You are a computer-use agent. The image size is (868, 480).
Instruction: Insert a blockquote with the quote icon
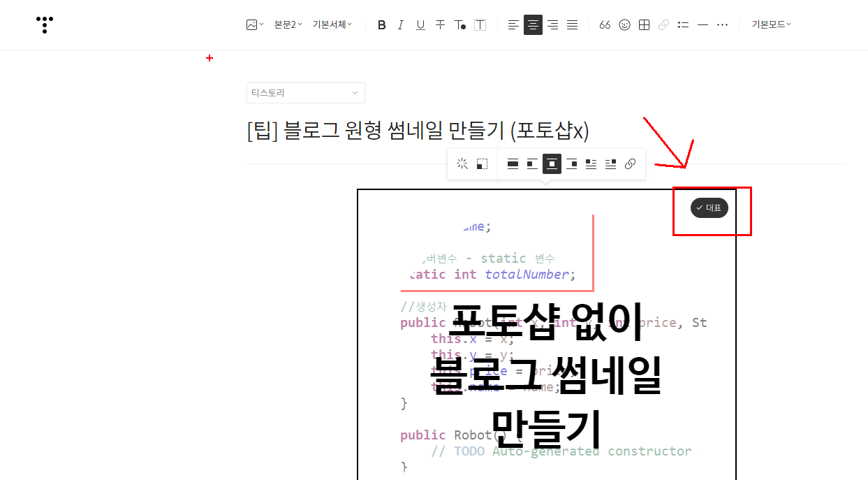pos(605,25)
